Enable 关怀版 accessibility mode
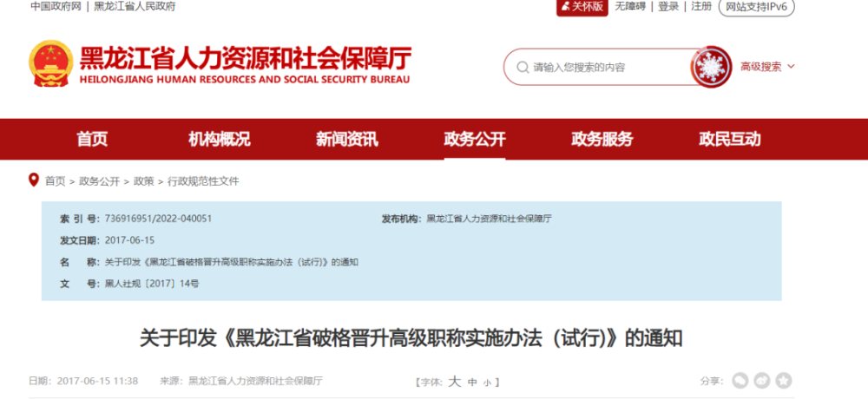 click(582, 7)
